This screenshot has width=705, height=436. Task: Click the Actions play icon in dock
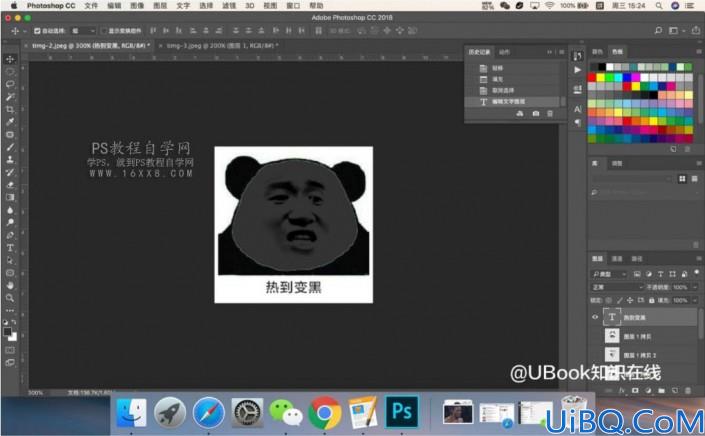point(577,70)
